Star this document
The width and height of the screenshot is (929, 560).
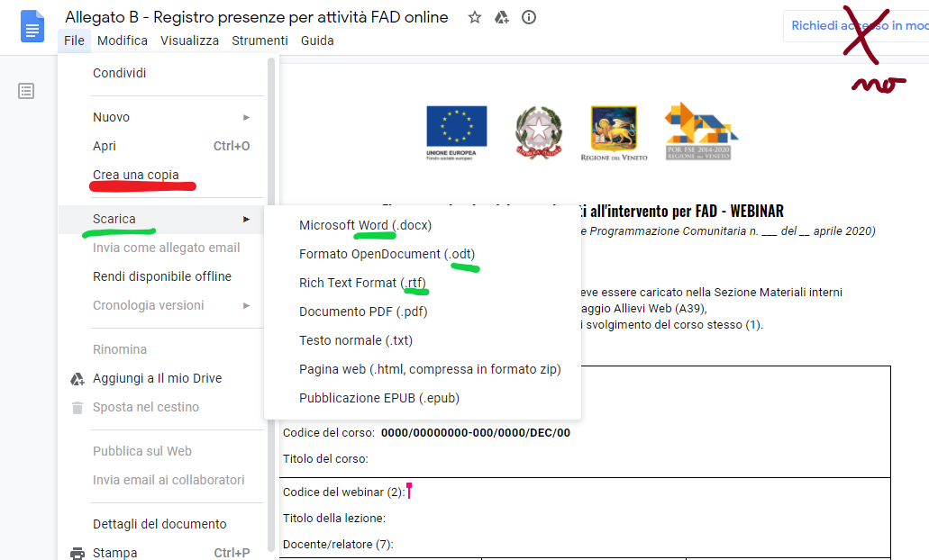tap(475, 18)
